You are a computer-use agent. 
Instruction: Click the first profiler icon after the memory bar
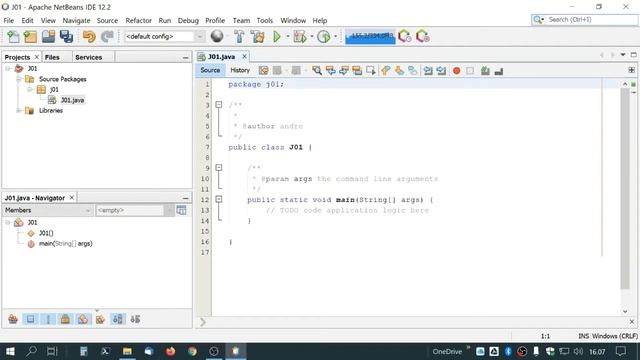[404, 37]
